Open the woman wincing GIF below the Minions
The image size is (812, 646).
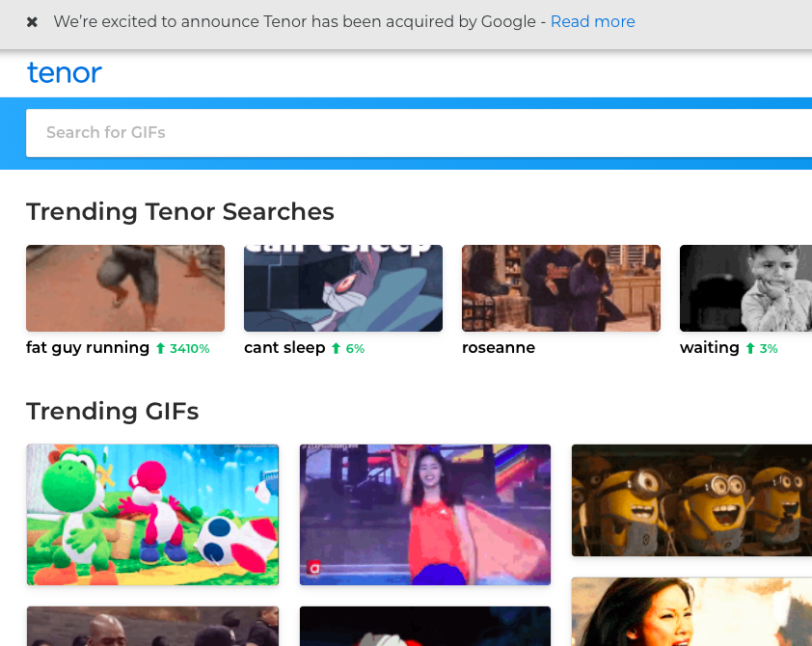(x=691, y=612)
